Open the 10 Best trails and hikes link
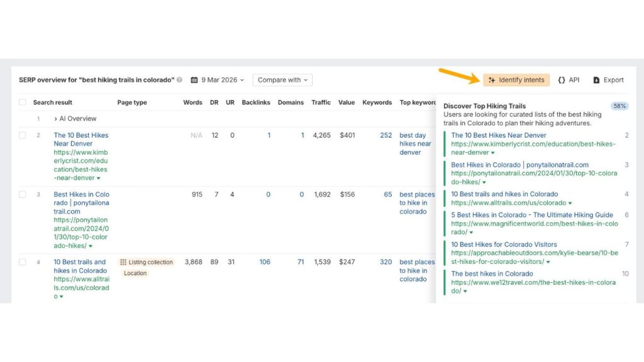The image size is (644, 362). (x=80, y=266)
